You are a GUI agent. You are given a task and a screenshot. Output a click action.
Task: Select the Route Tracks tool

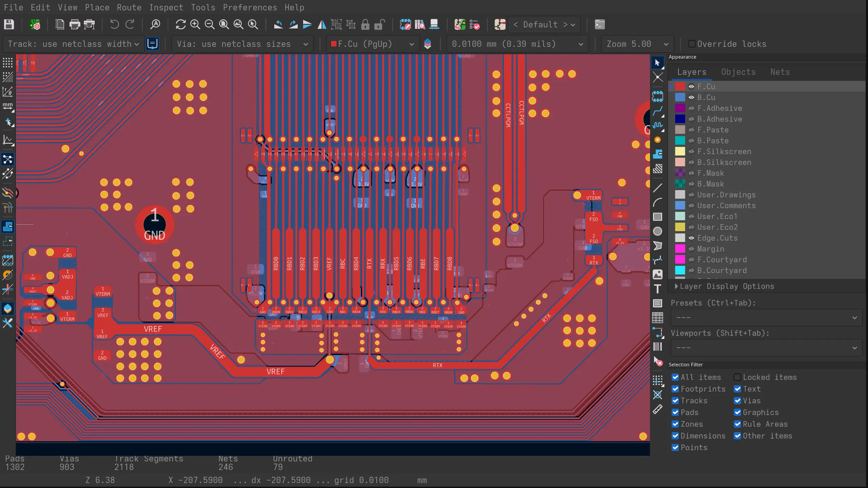pos(657,110)
